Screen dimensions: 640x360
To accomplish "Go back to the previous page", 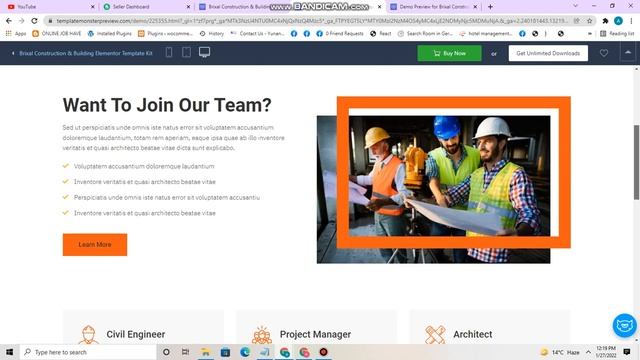I will pos(9,20).
